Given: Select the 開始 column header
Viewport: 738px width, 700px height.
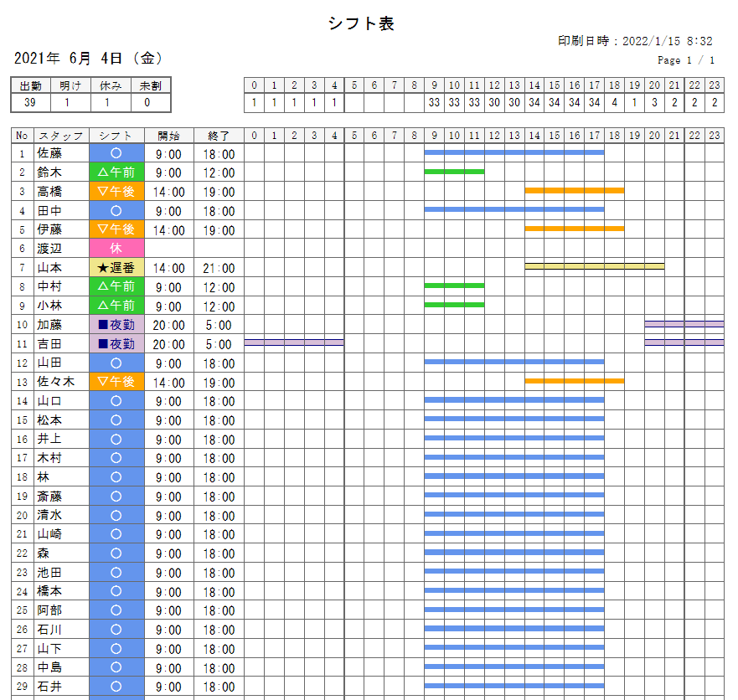Looking at the screenshot, I should pyautogui.click(x=168, y=136).
